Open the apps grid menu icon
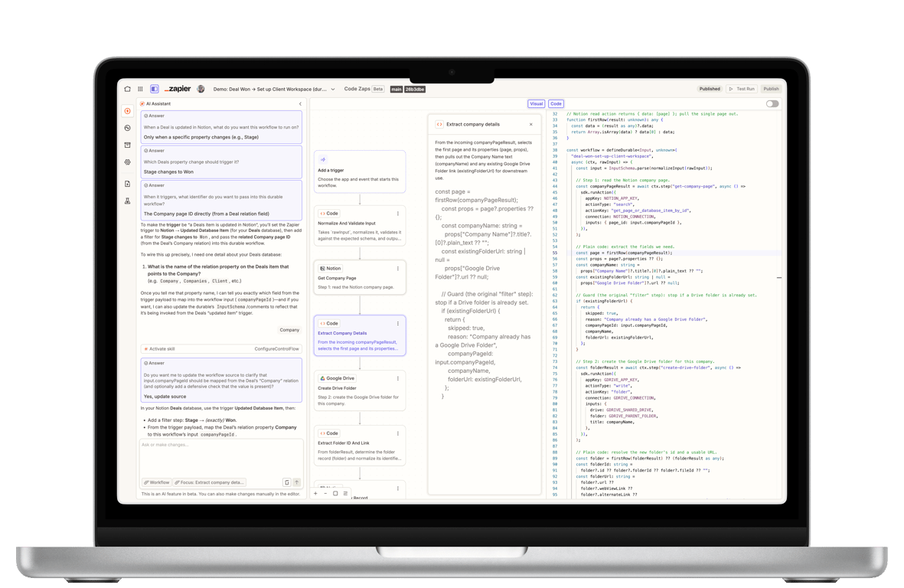904x588 pixels. pos(140,89)
